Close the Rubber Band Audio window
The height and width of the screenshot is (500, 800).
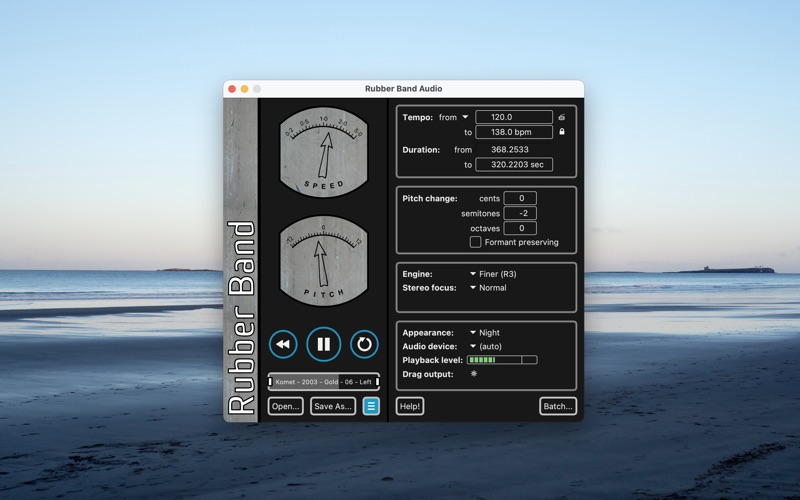coord(232,89)
